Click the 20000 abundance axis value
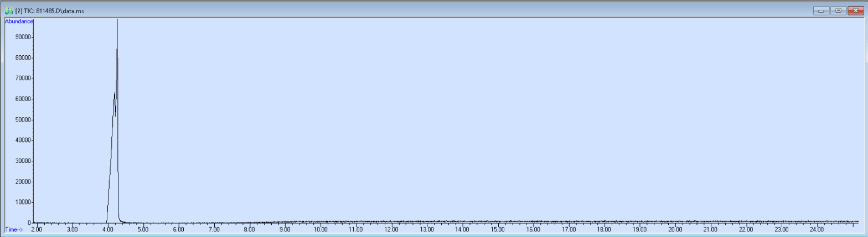 click(23, 182)
